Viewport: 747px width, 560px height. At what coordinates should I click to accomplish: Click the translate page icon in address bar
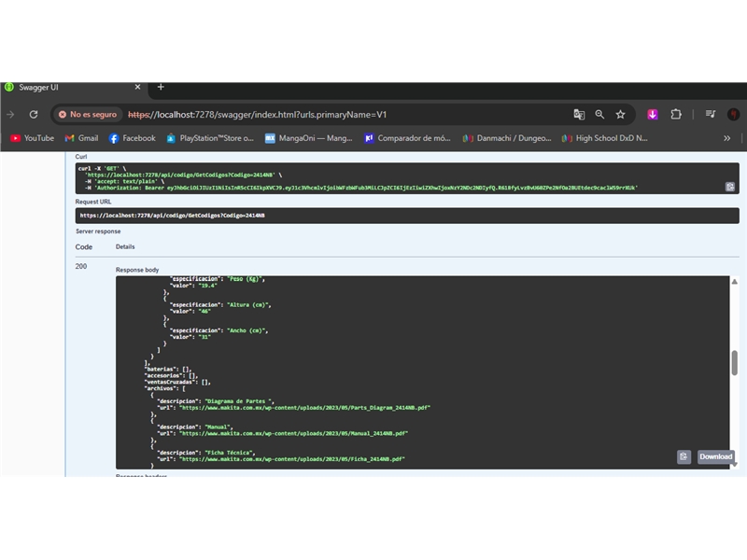(x=579, y=115)
